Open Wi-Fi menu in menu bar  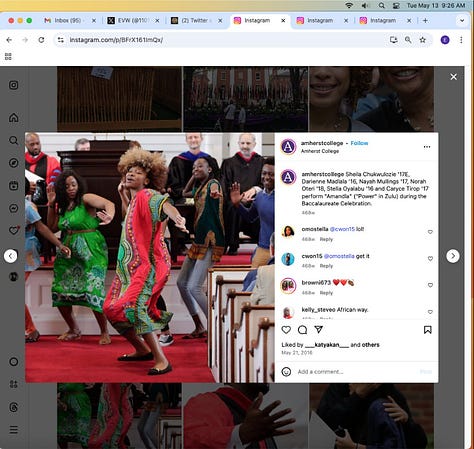349,6
